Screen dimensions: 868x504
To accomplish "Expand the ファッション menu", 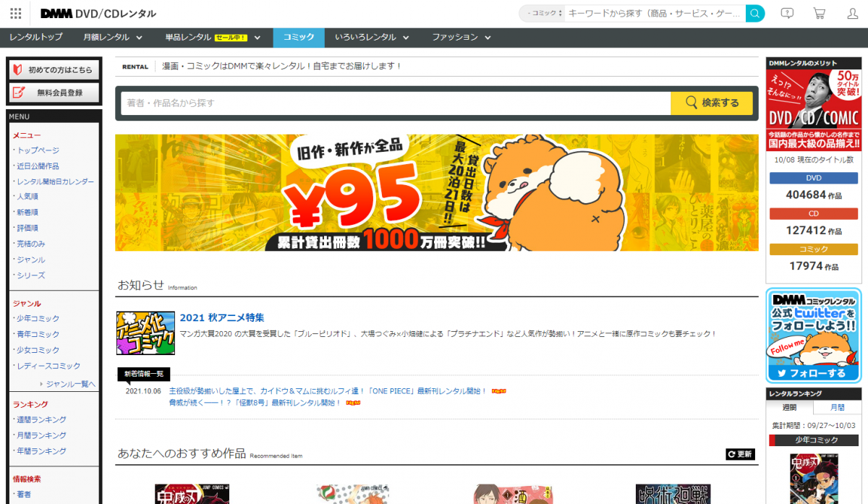I will 461,37.
